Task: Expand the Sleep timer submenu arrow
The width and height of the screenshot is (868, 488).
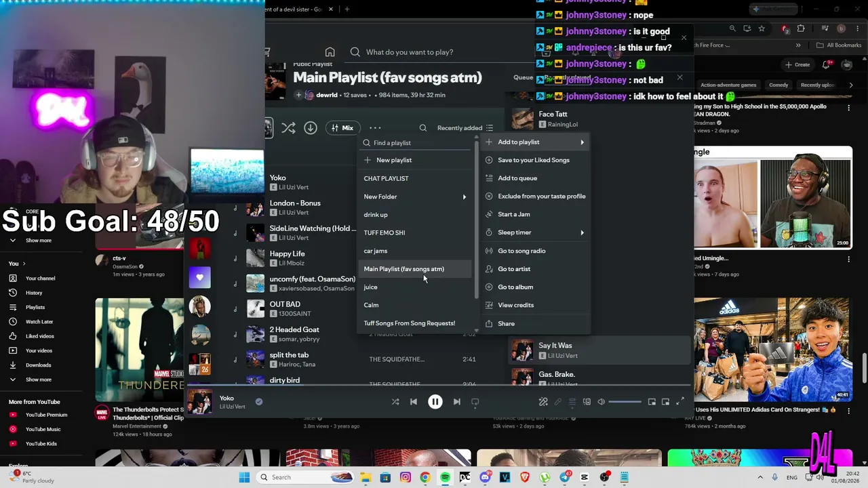Action: (582, 232)
